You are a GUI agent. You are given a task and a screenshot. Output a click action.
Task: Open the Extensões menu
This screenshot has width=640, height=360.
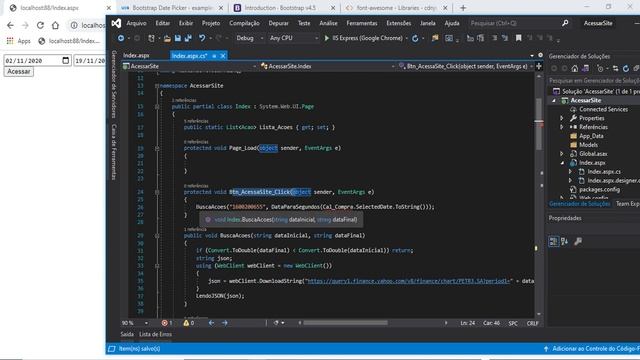399,23
